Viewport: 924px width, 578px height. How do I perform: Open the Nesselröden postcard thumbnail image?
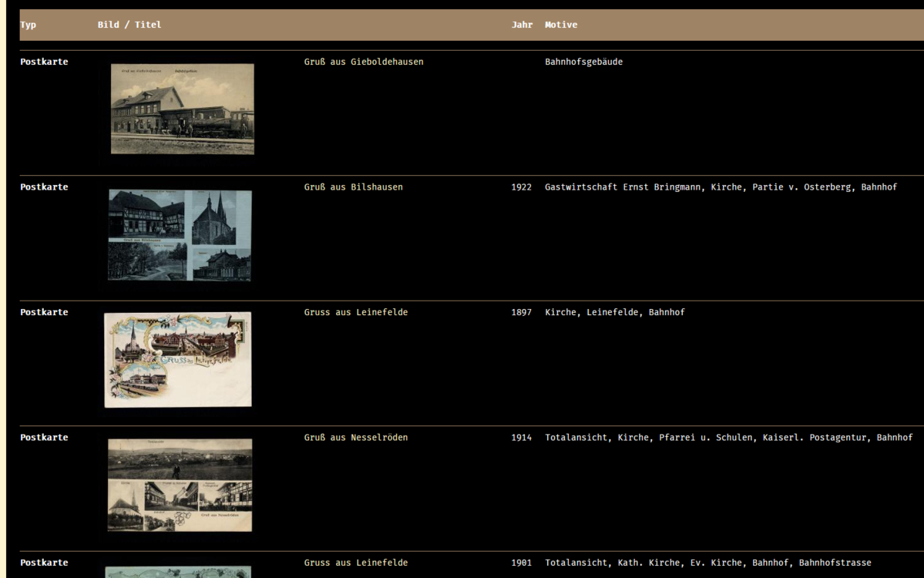tap(180, 485)
